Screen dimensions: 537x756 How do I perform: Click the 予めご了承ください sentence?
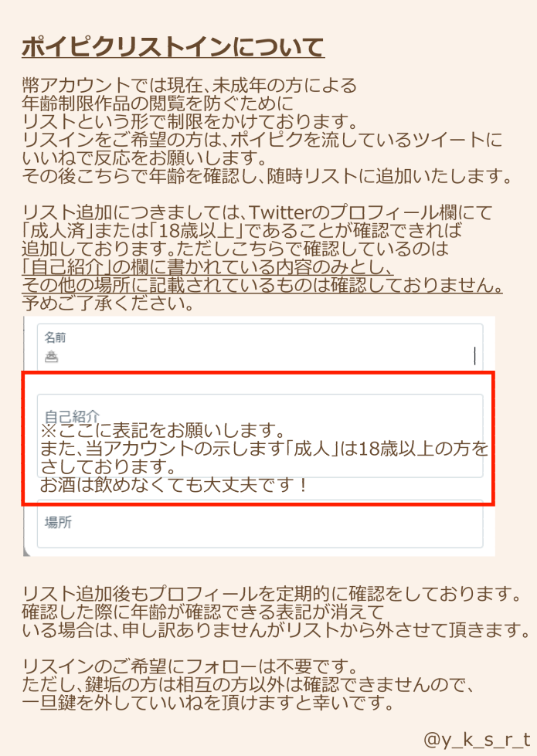(x=108, y=303)
